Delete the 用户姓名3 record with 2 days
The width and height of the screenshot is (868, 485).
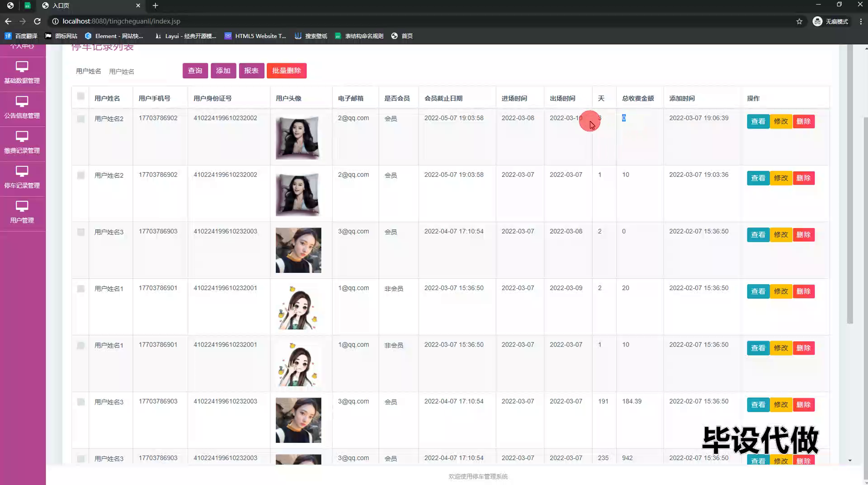(803, 235)
